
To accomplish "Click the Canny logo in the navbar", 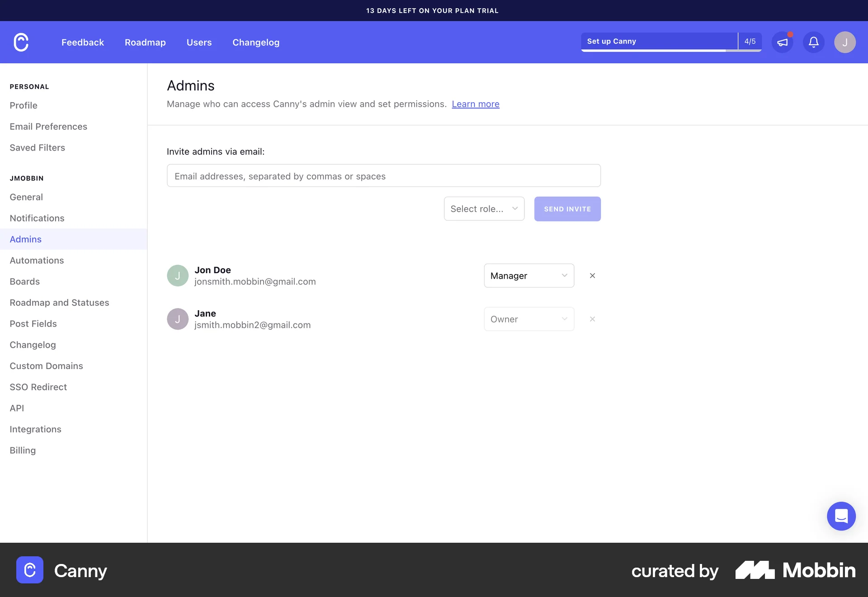I will (x=21, y=42).
